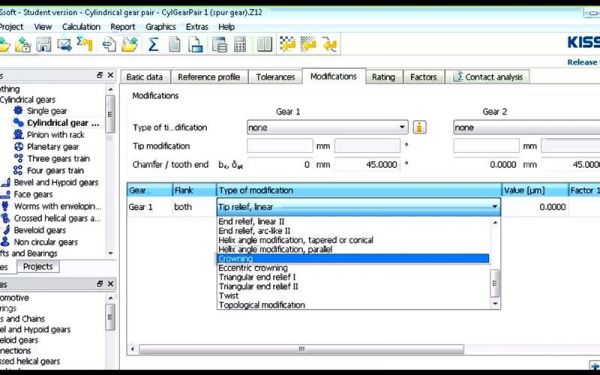Open the Help menu

coord(227,27)
